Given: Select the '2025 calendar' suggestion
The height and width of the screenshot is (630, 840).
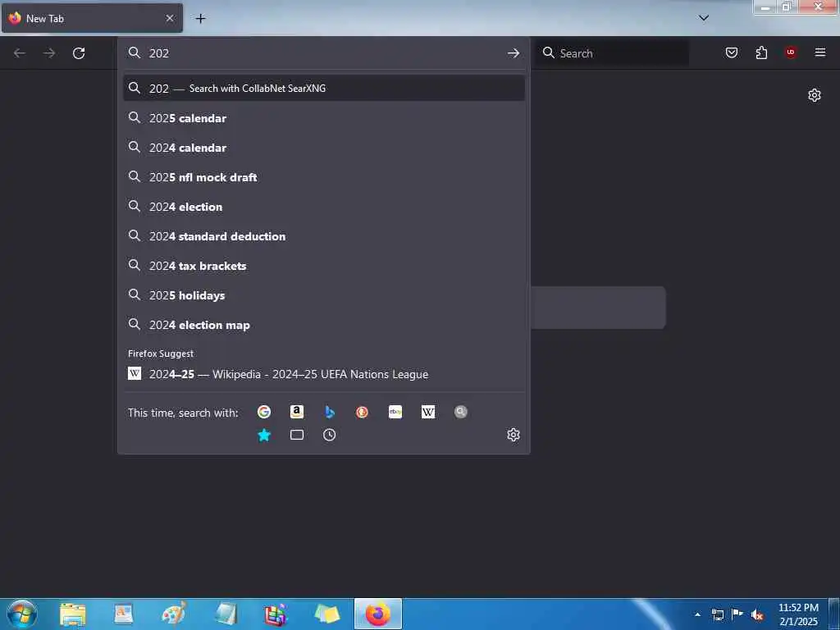Looking at the screenshot, I should 323,118.
